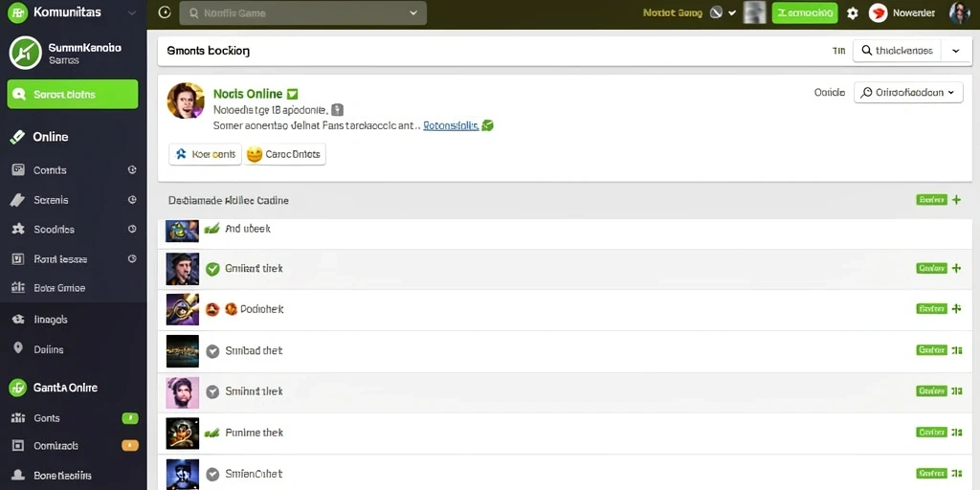Click the first orange icon beside Podiohek
Image resolution: width=980 pixels, height=490 pixels.
(212, 309)
